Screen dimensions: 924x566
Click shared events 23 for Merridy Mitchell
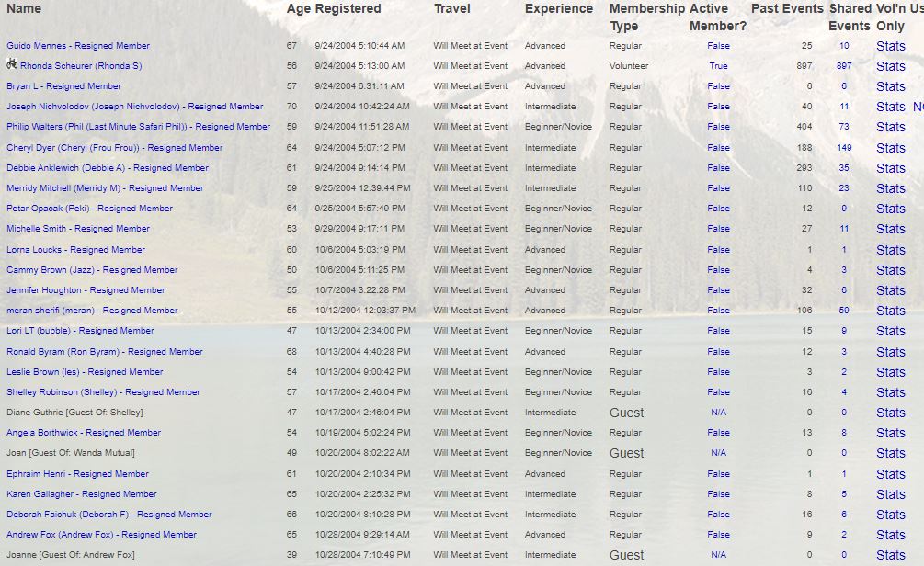click(844, 188)
